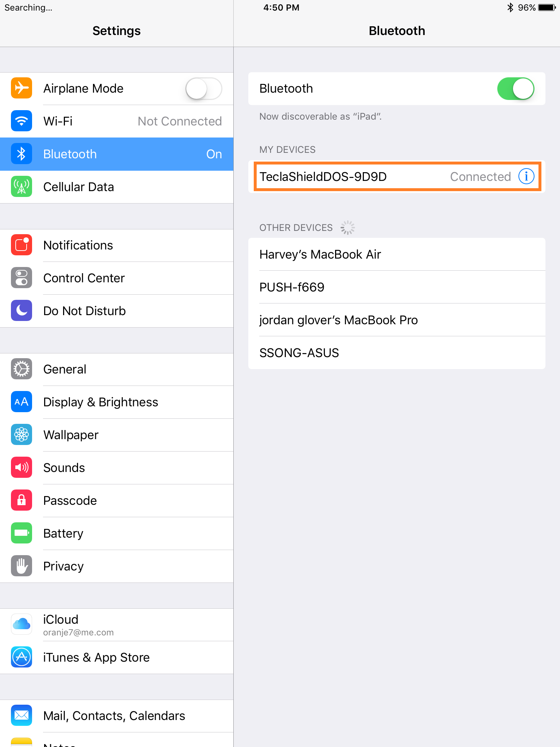
Task: Open Wi-Fi settings via its icon
Action: [x=22, y=121]
